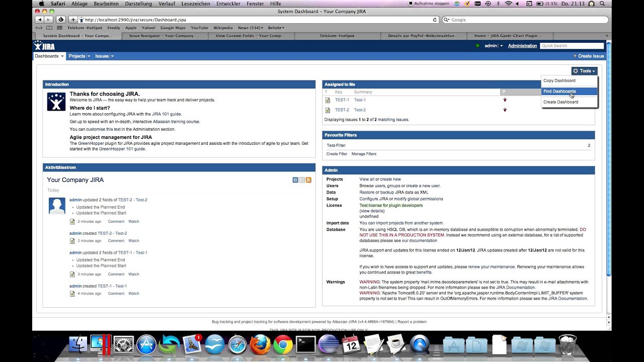Open the TEST-1 issue key link
Image resolution: width=644 pixels, height=362 pixels.
coord(342,100)
